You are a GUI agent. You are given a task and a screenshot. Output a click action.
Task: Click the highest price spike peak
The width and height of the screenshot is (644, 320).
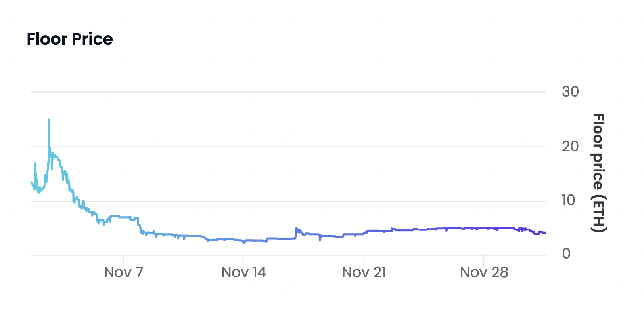[49, 120]
